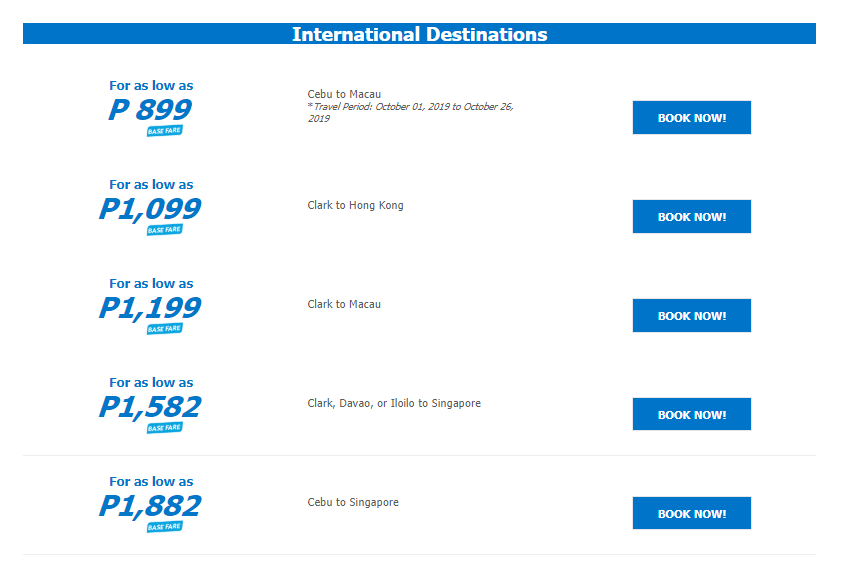Click the BASE FARE badge under P1,199
The height and width of the screenshot is (562, 861).
click(165, 329)
